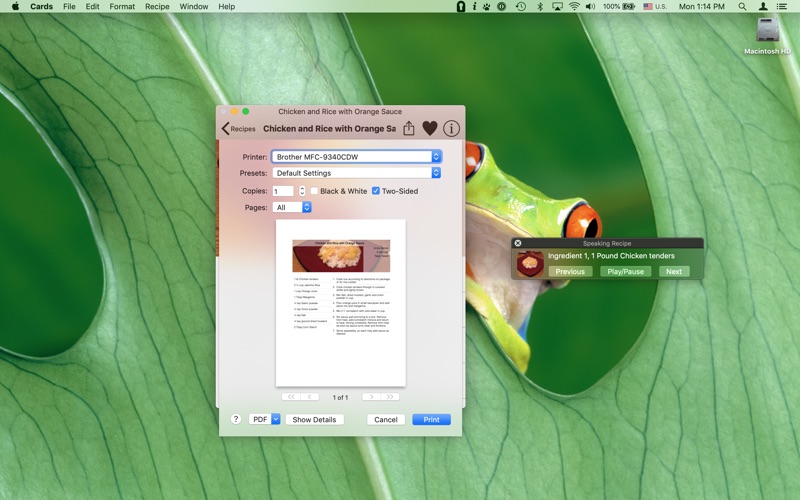Go to next page in print preview
Viewport: 800px width, 500px height.
pos(371,396)
